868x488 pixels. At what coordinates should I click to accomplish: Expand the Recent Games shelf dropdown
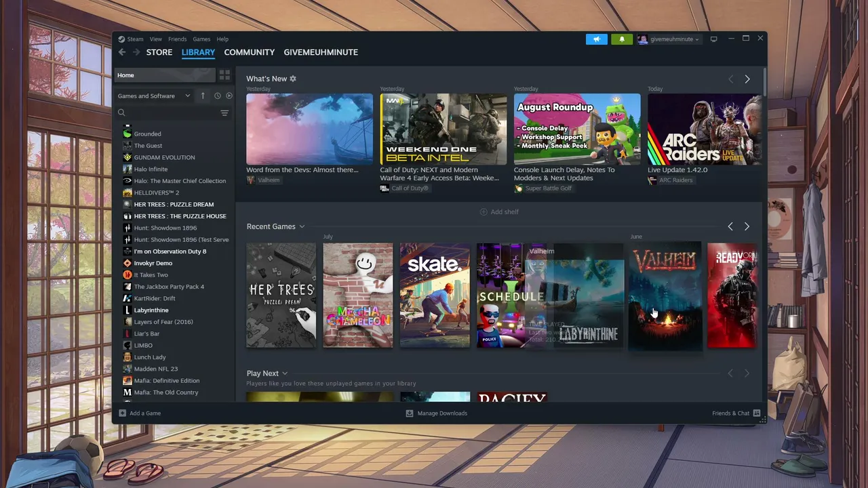point(302,226)
